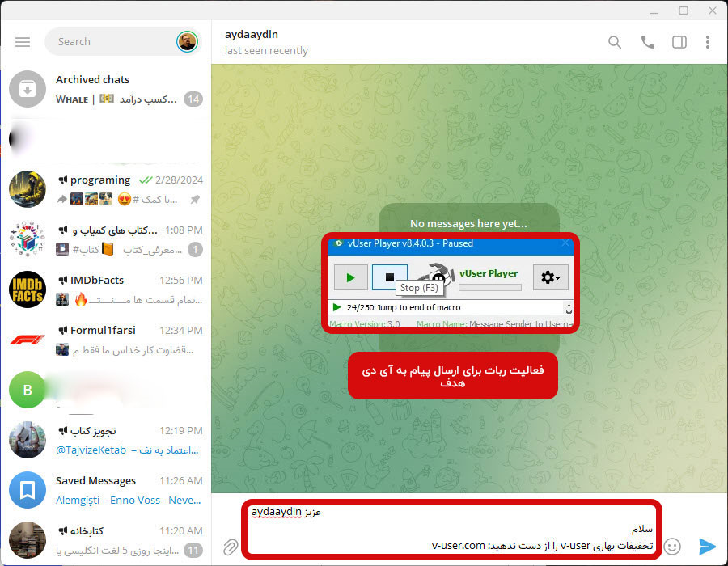The image size is (728, 566).
Task: Click the unread badge 11 on کتابخانه
Action: click(x=195, y=550)
